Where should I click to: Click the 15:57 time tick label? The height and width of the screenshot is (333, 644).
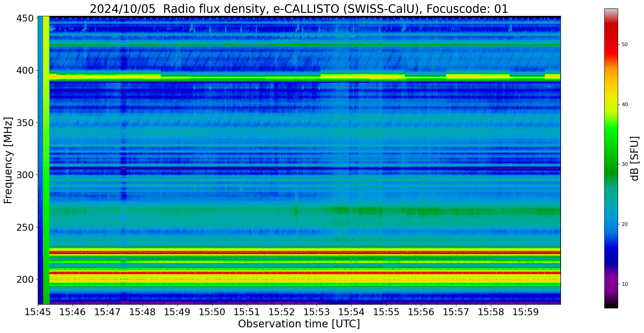[456, 312]
